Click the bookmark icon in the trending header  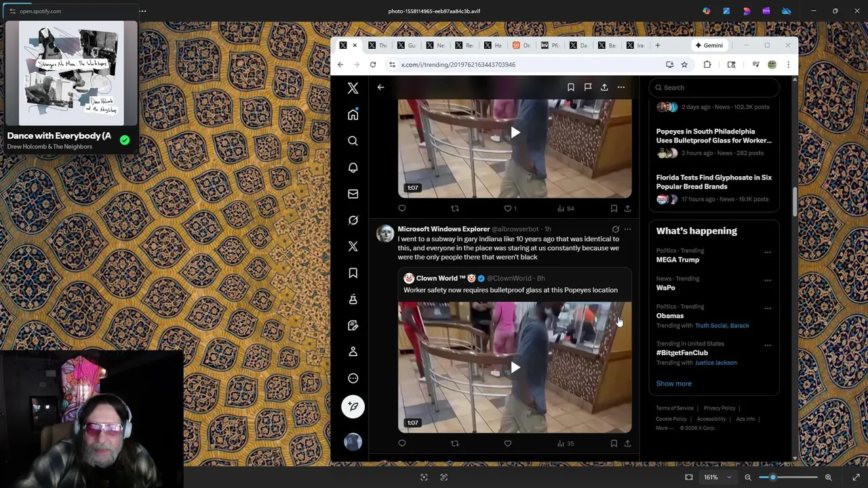point(571,87)
